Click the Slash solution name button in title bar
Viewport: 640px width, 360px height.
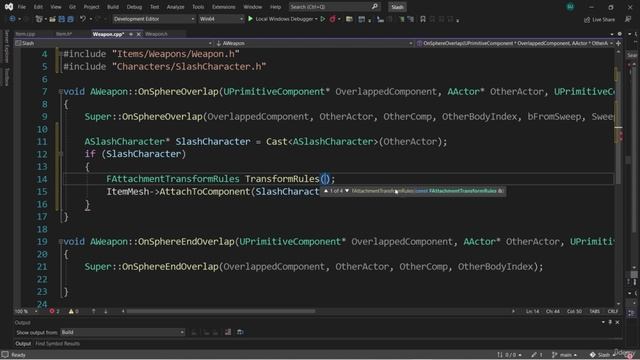coord(397,7)
